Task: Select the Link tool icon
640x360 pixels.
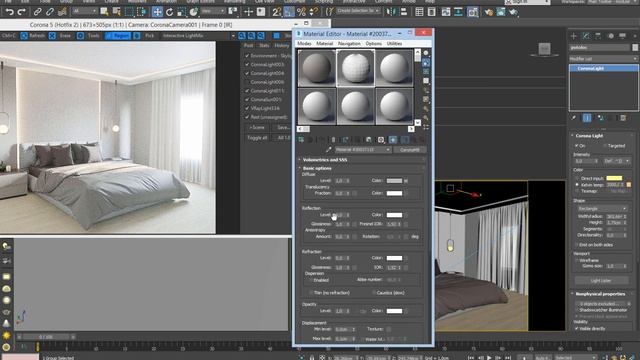Action: [x=38, y=12]
